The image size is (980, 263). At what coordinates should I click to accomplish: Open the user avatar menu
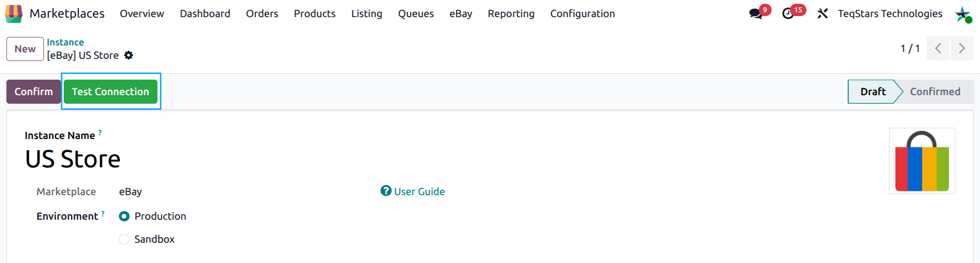963,14
